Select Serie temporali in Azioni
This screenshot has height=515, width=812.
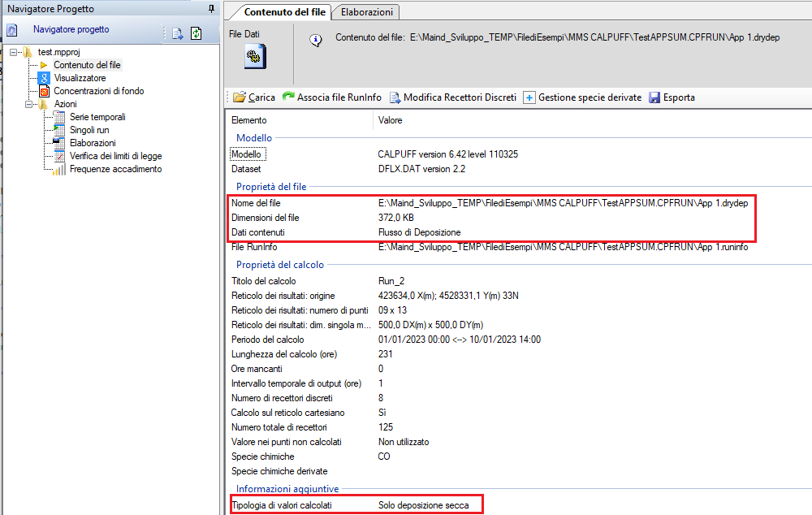pyautogui.click(x=97, y=117)
